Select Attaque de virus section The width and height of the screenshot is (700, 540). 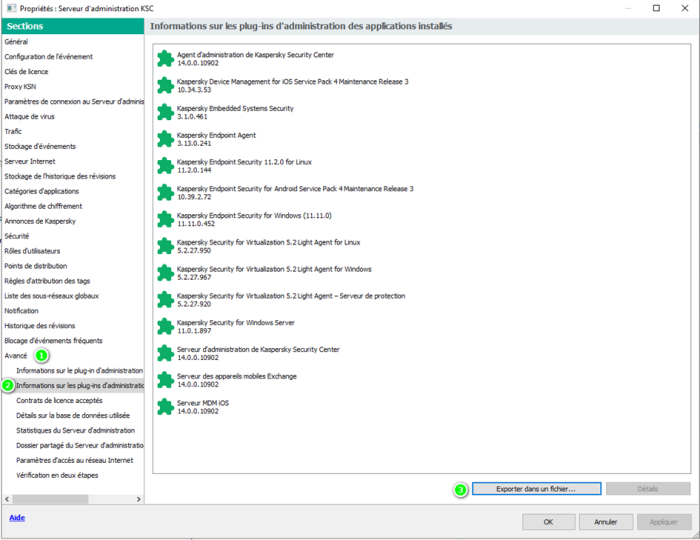tap(29, 116)
